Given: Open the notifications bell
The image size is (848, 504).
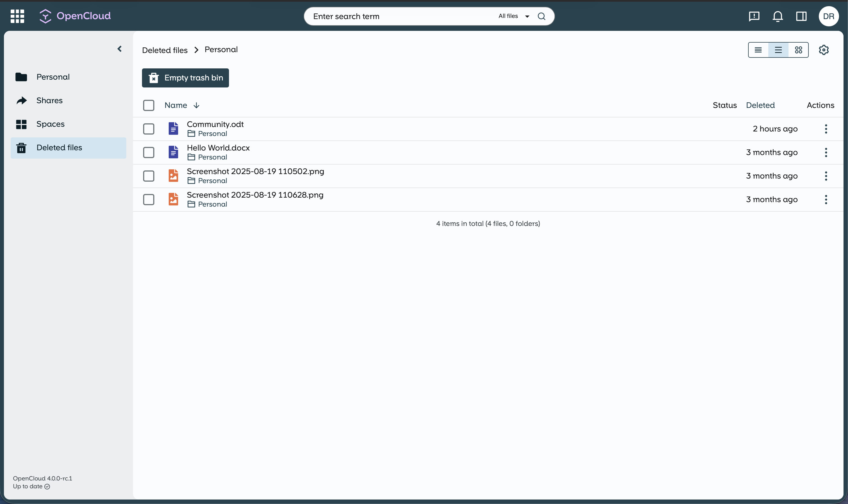Looking at the screenshot, I should point(778,16).
